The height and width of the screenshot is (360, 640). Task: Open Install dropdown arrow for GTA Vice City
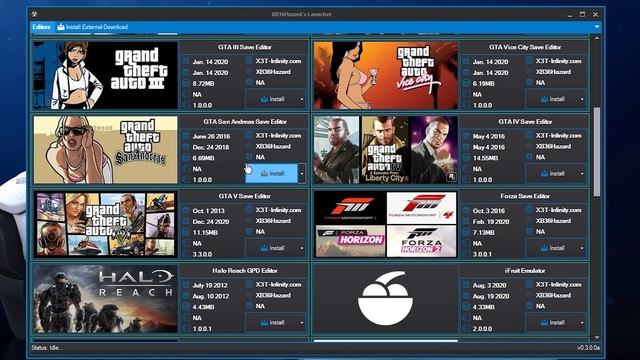pos(582,99)
